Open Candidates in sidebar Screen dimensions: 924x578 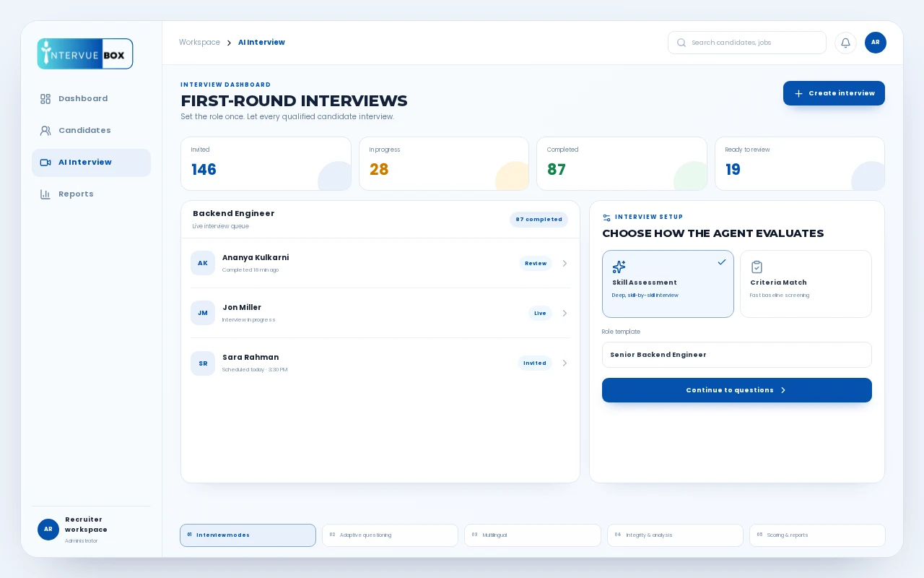point(91,131)
